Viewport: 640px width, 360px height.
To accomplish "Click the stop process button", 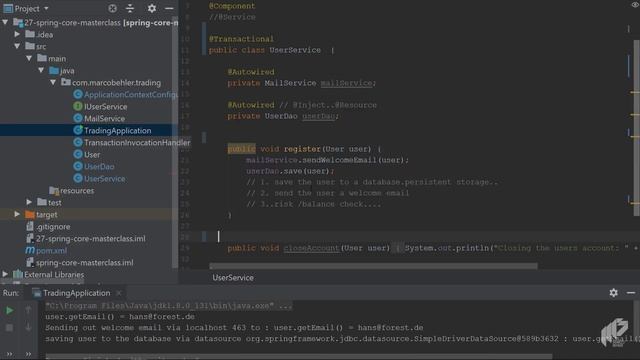I will (x=9, y=327).
